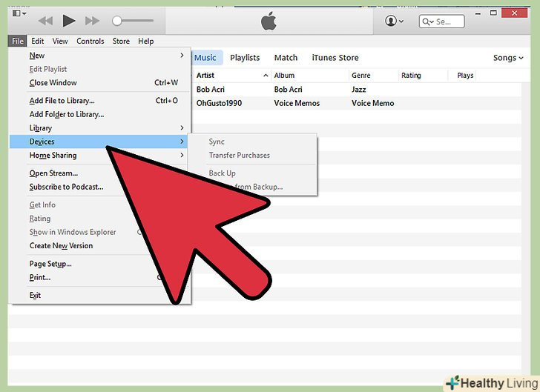Open the user account dropdown
Screen dimensions: 540x392
tap(394, 21)
